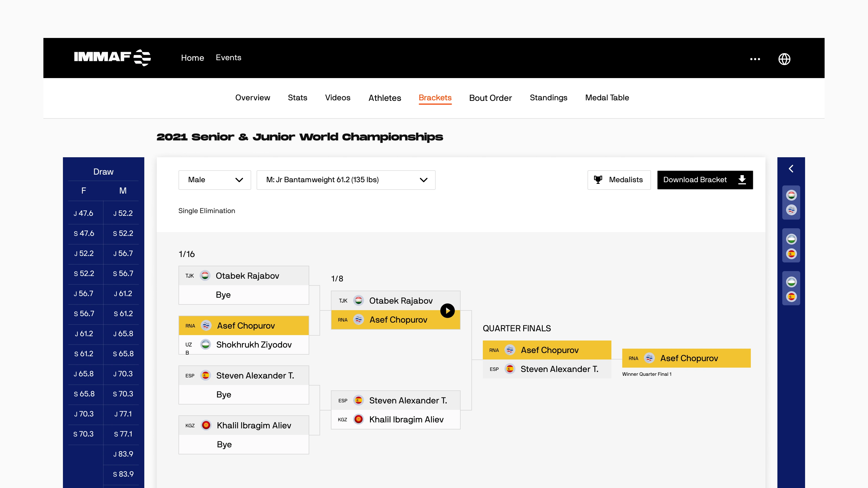Screen dimensions: 868x488
Task: Click the download arrow icon
Action: coord(742,179)
